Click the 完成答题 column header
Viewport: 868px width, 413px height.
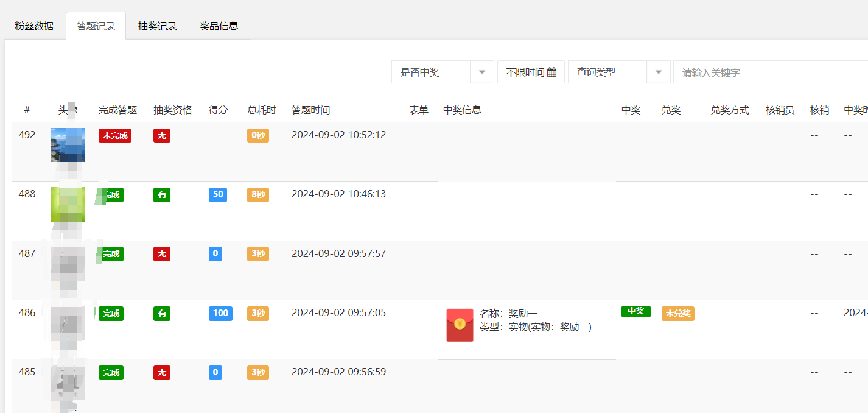pyautogui.click(x=118, y=110)
